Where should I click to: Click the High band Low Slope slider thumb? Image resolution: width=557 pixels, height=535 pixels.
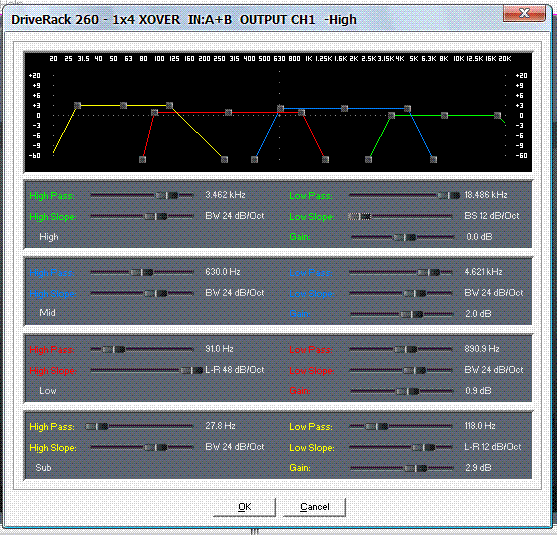coord(359,216)
